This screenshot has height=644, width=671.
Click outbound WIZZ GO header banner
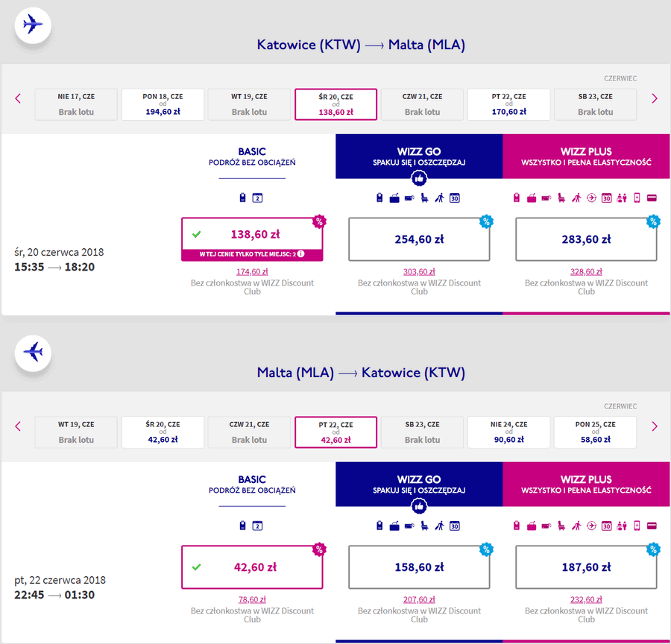pos(419,157)
